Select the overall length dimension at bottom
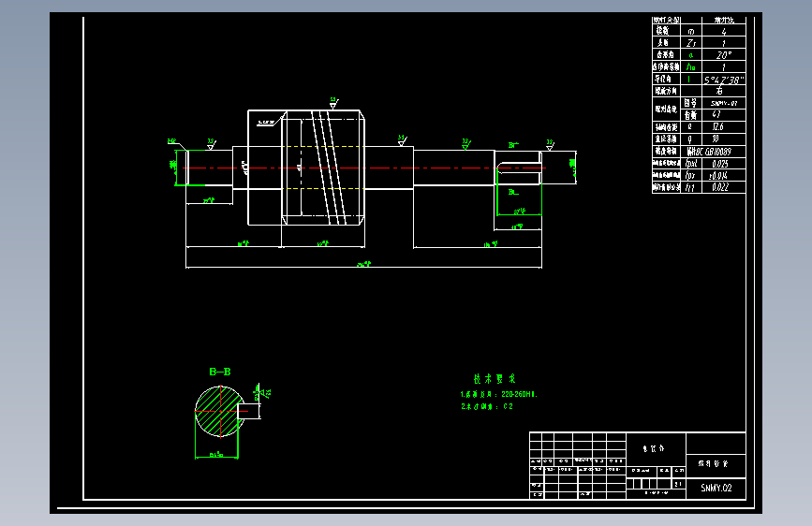 click(363, 266)
